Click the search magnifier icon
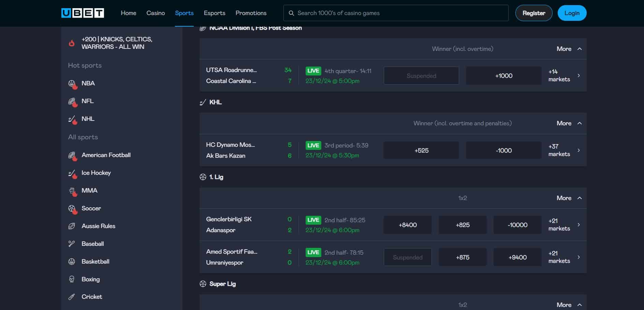Image resolution: width=644 pixels, height=310 pixels. pos(291,13)
